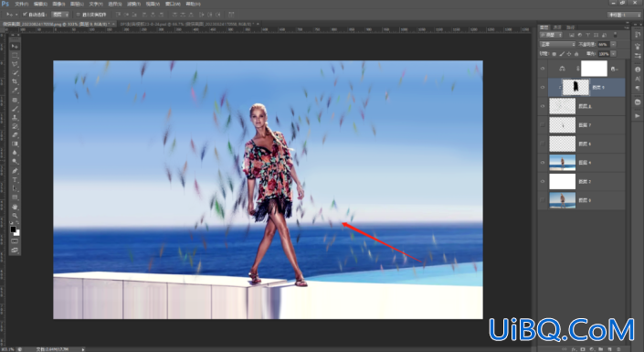
Task: Open the Layers panel flyout menu
Action: pyautogui.click(x=626, y=27)
